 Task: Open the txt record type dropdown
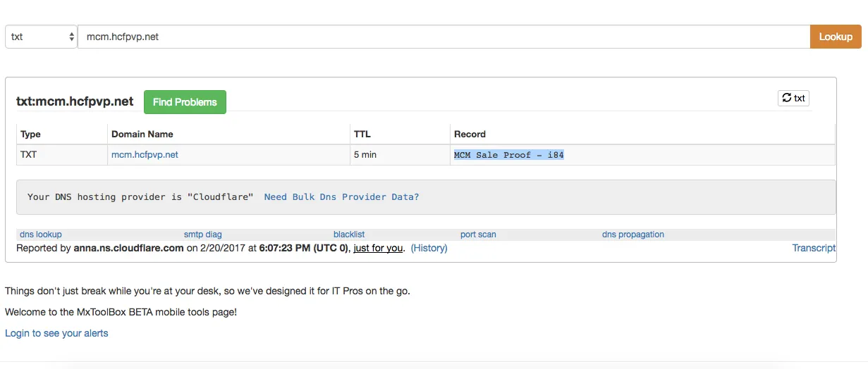click(x=41, y=37)
